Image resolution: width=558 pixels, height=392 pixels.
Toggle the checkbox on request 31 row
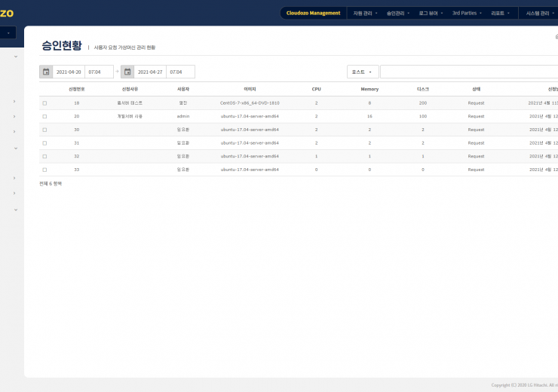pos(44,143)
